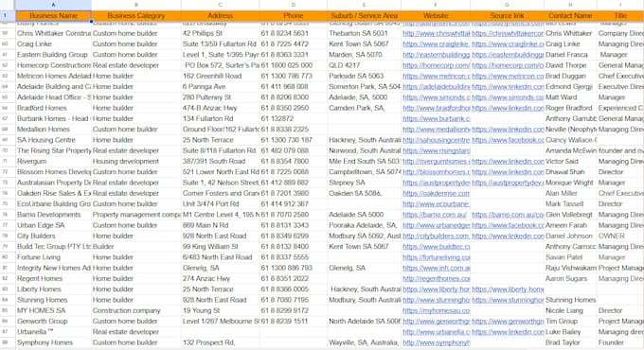
Task: Click the 6 Paringa Ave address cell
Action: tap(220, 87)
